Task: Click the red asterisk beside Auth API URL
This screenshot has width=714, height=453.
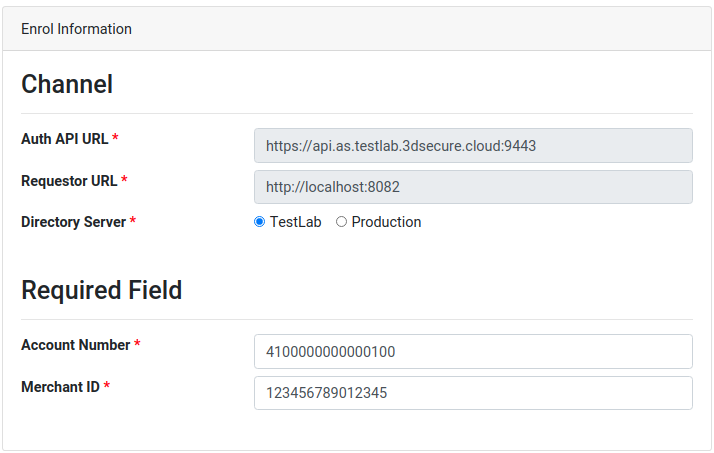Action: [x=115, y=137]
